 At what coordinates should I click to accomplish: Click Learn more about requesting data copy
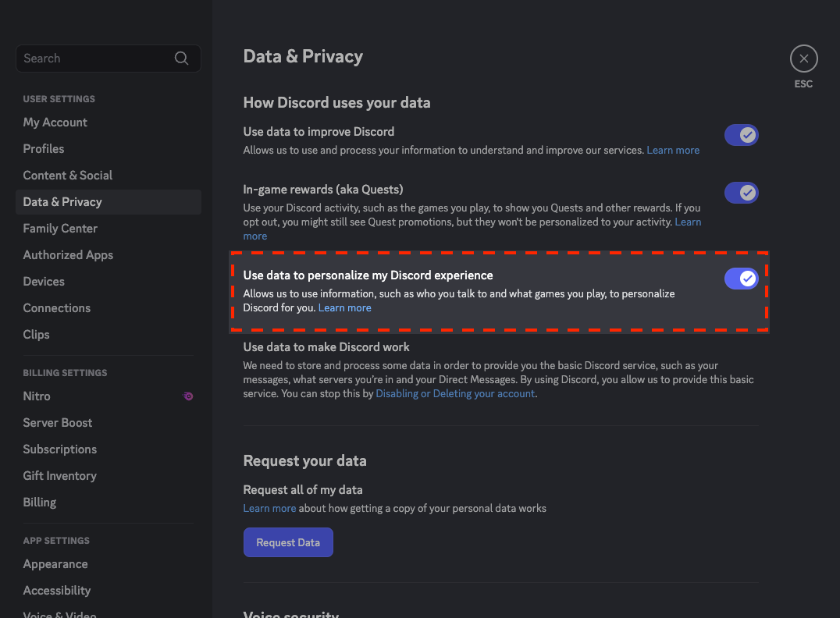[269, 509]
